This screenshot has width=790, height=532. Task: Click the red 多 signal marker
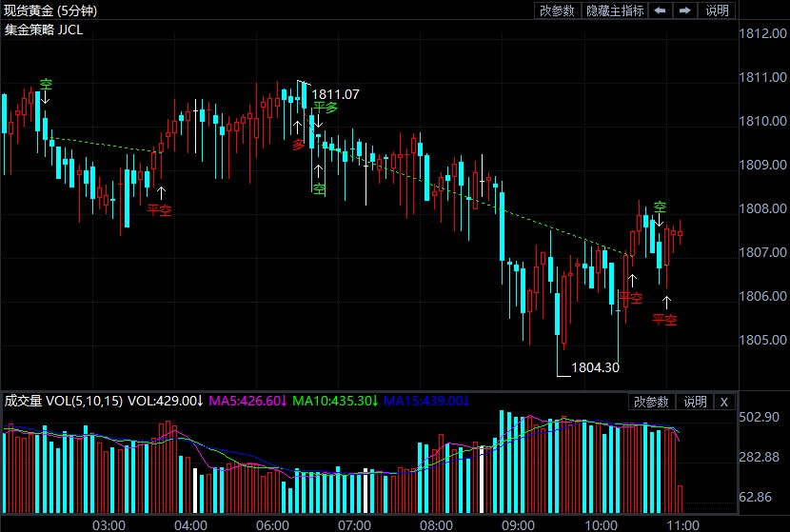[x=298, y=145]
